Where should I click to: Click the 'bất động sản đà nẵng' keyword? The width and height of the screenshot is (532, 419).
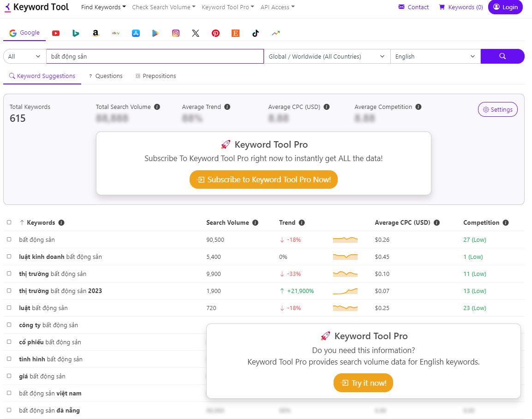[x=49, y=410]
